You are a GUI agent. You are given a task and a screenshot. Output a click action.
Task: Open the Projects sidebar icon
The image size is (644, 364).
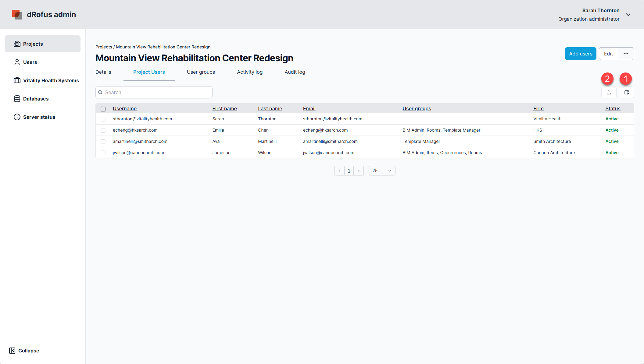coord(17,44)
